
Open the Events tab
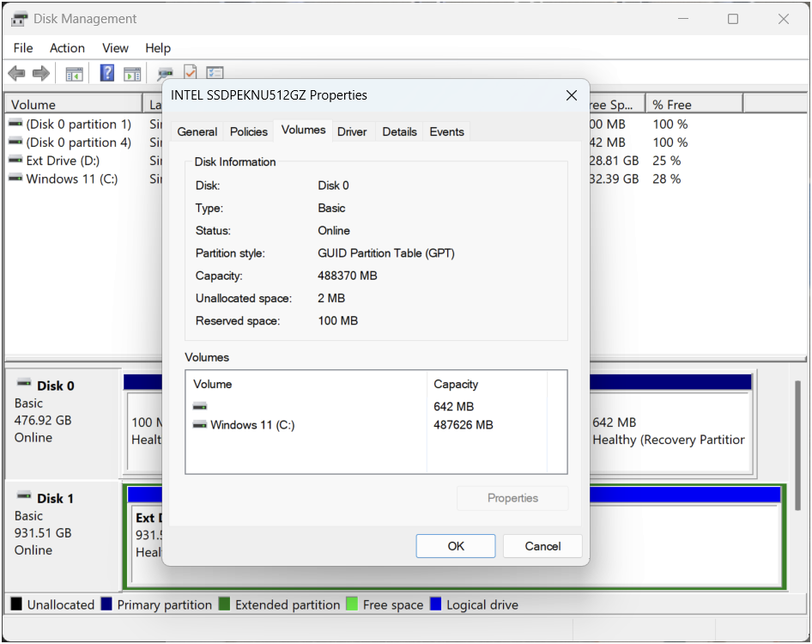[447, 131]
